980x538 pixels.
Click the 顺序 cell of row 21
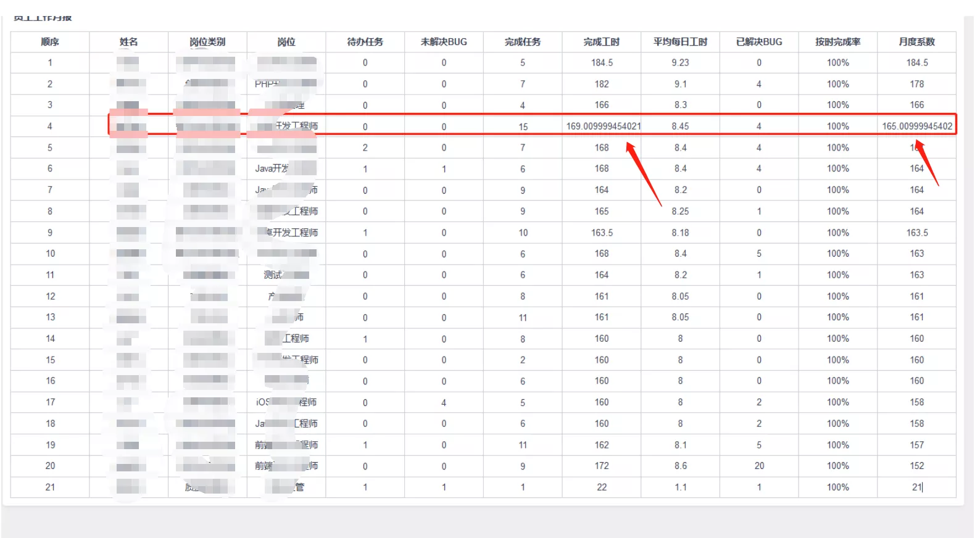[x=50, y=487]
